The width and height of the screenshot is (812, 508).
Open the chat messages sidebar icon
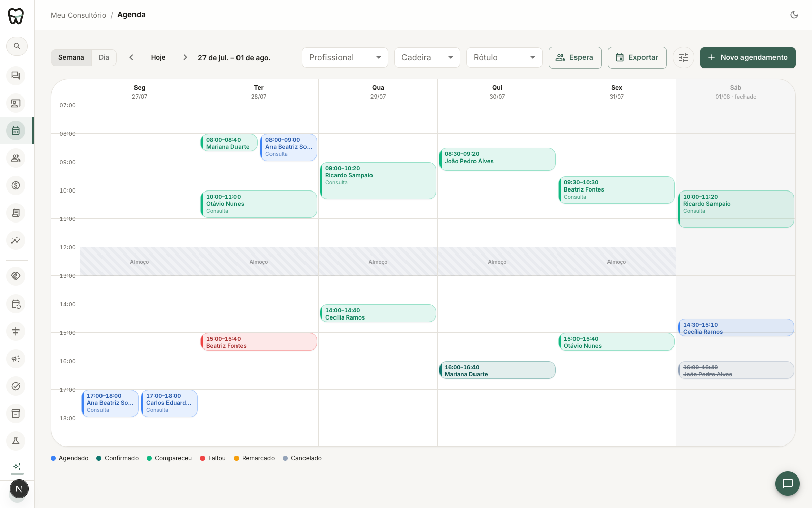[x=16, y=76]
